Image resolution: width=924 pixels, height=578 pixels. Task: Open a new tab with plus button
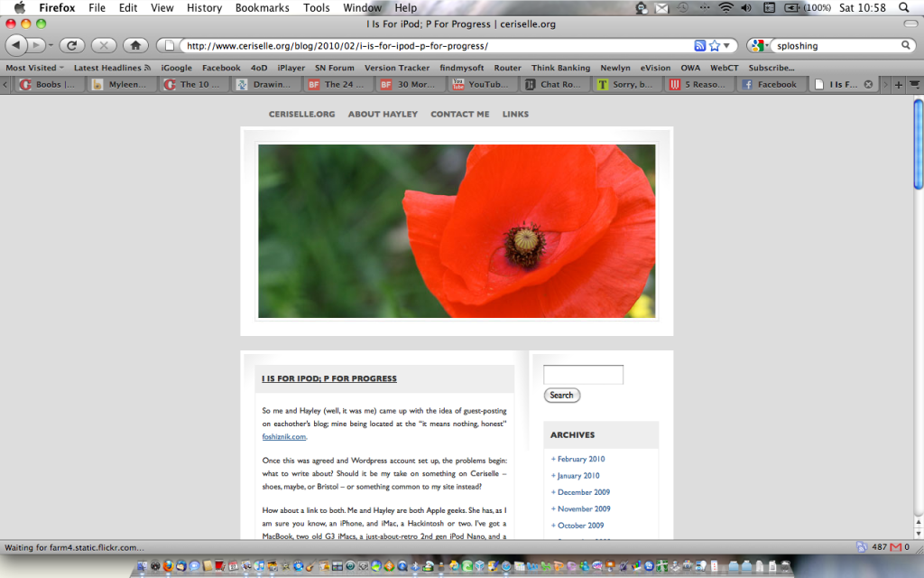[x=899, y=85]
